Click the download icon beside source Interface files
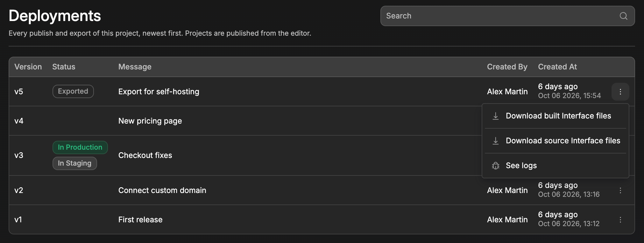This screenshot has width=644, height=243. click(495, 141)
